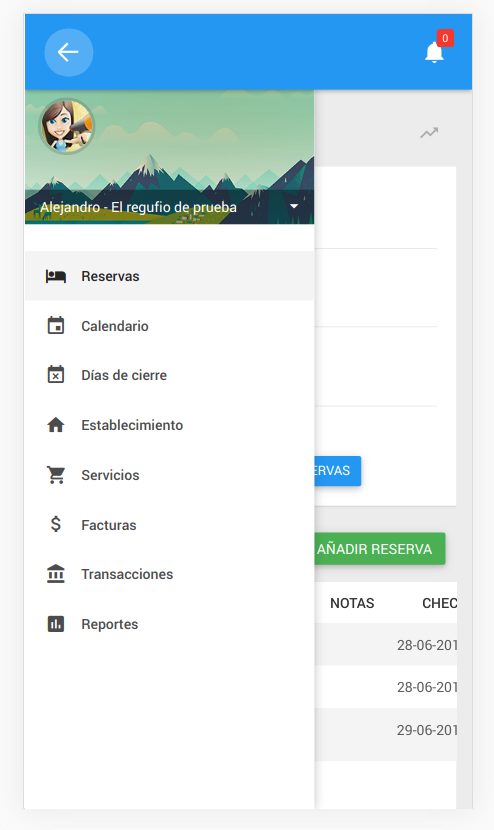Click the red notification count badge
Viewport: 494px width, 830px height.
[x=445, y=38]
